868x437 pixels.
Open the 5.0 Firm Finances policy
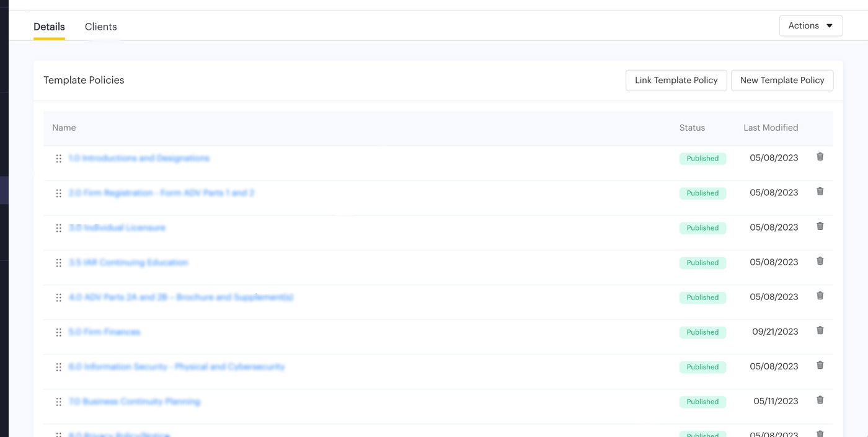[104, 332]
